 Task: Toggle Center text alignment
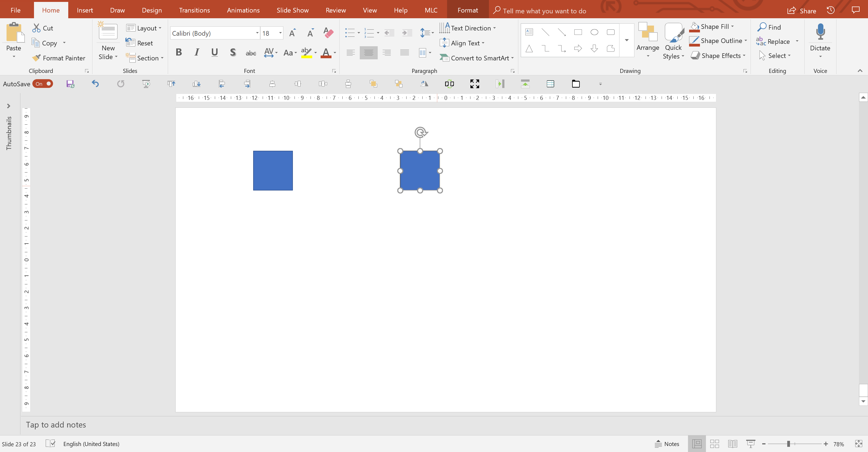369,53
